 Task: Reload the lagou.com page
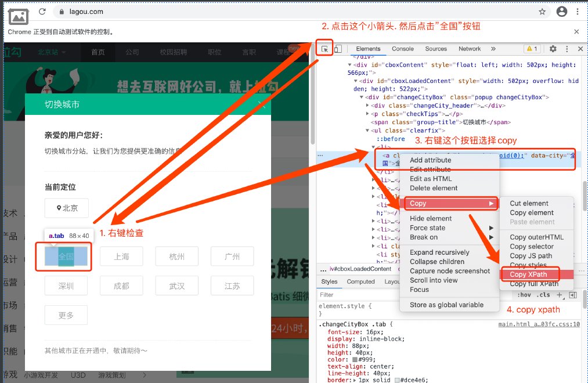(x=42, y=12)
